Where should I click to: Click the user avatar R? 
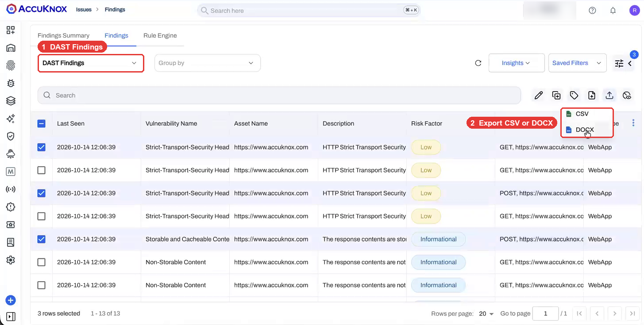point(635,11)
